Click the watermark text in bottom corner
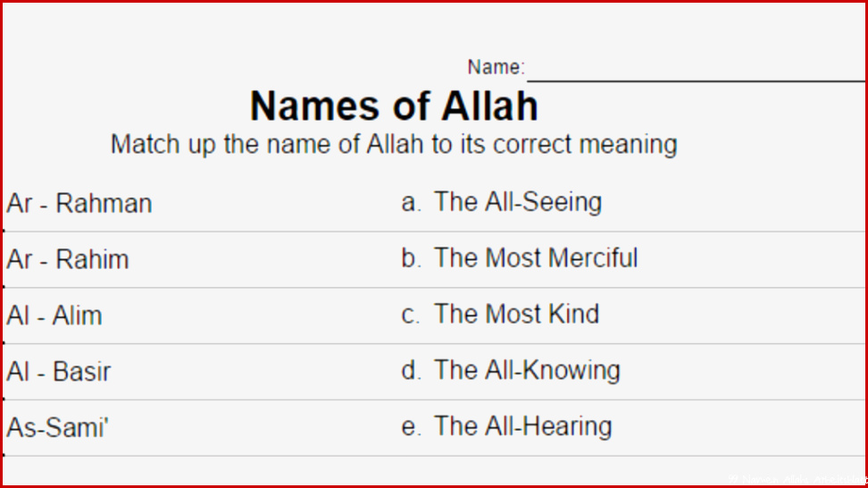 click(797, 479)
